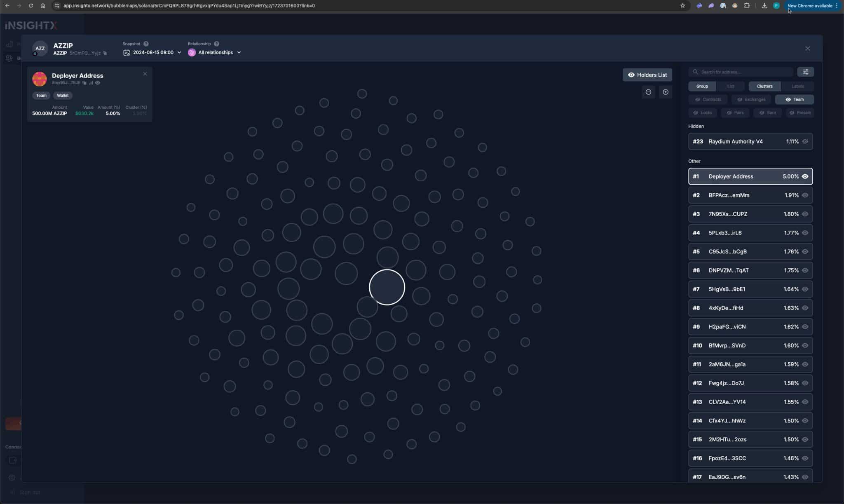Copy the AZZIP token address
The image size is (844, 504).
[x=105, y=53]
